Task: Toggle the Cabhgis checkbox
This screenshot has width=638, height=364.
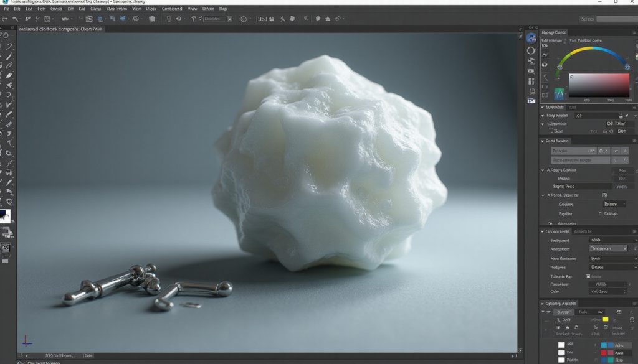Action: (x=601, y=213)
